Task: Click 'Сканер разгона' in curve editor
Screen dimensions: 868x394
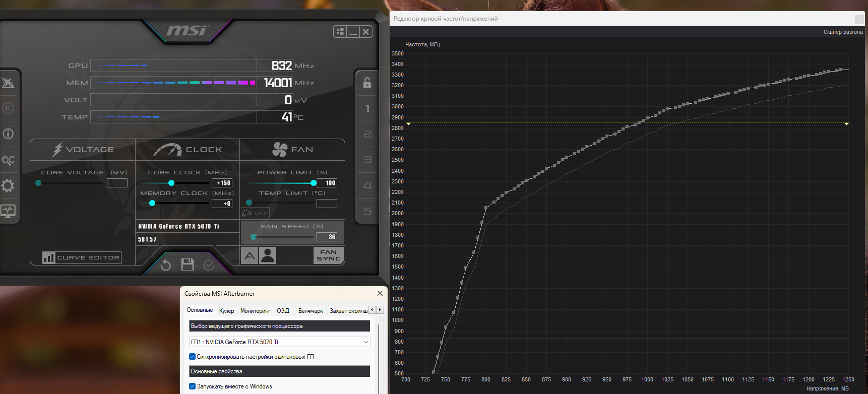Action: click(x=843, y=32)
